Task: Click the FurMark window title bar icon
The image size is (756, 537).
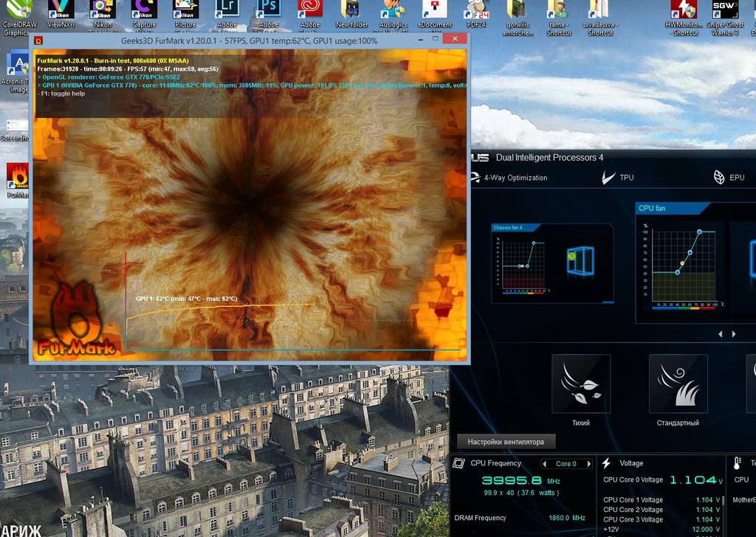Action: pyautogui.click(x=38, y=41)
